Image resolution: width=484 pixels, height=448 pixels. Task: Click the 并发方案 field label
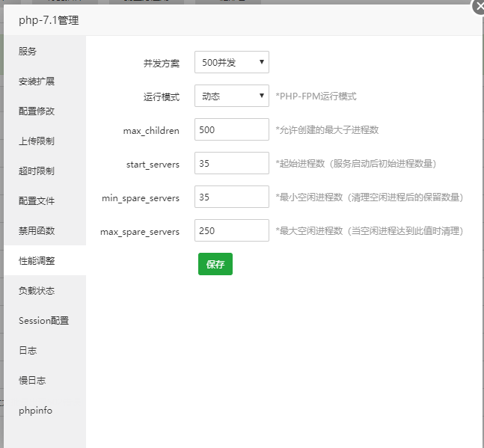161,64
